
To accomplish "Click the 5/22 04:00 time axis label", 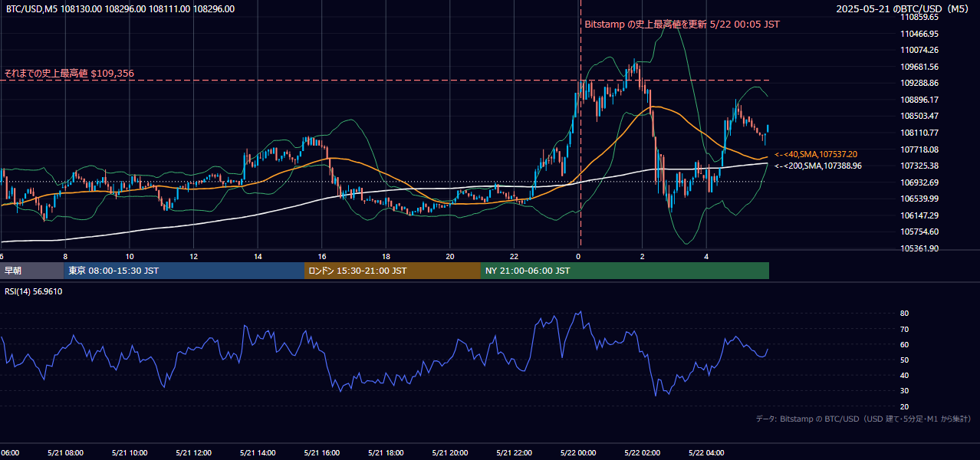I will point(705,452).
